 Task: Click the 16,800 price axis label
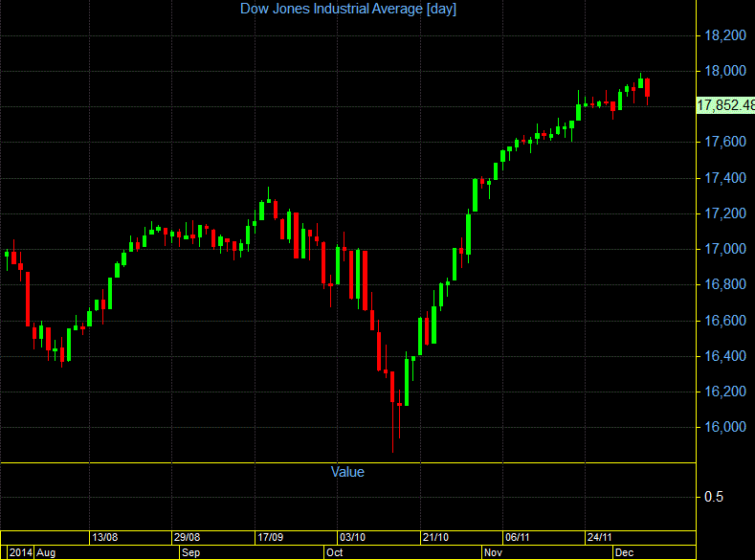pyautogui.click(x=725, y=284)
